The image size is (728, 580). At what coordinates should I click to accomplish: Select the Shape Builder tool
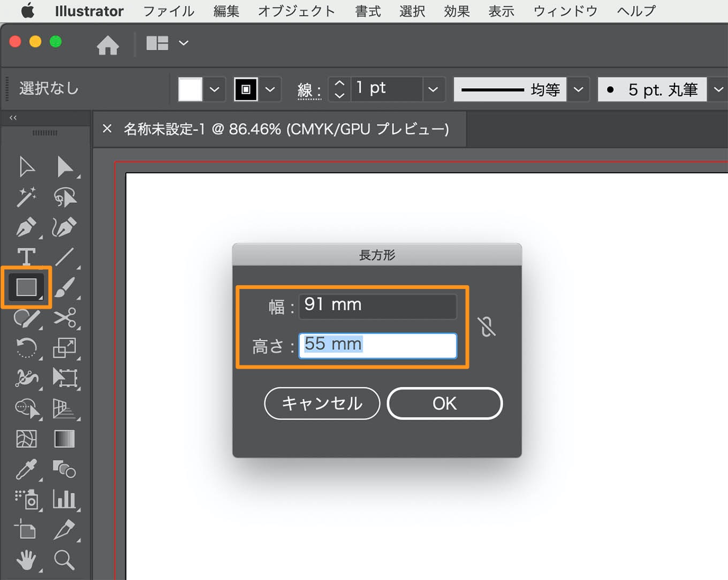(27, 409)
